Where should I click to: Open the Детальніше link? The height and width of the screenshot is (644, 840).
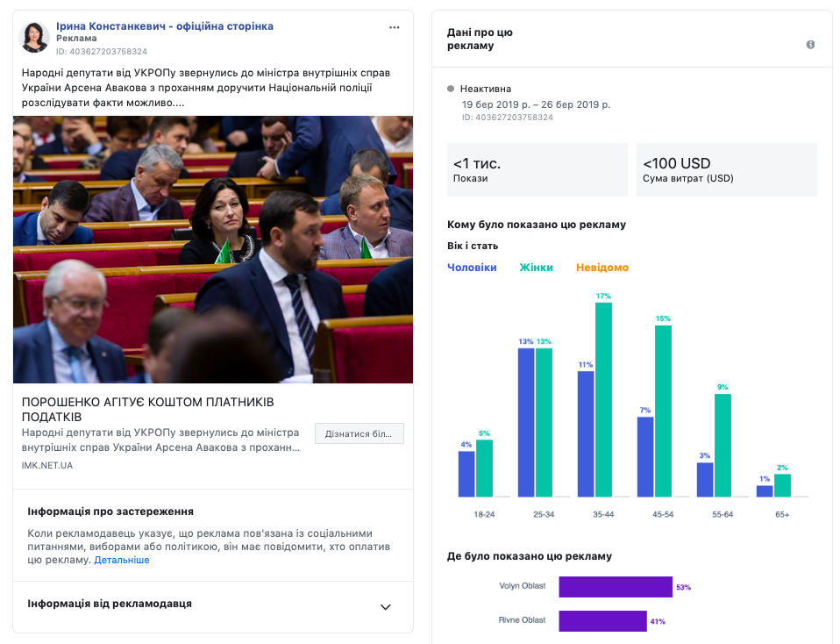(121, 560)
